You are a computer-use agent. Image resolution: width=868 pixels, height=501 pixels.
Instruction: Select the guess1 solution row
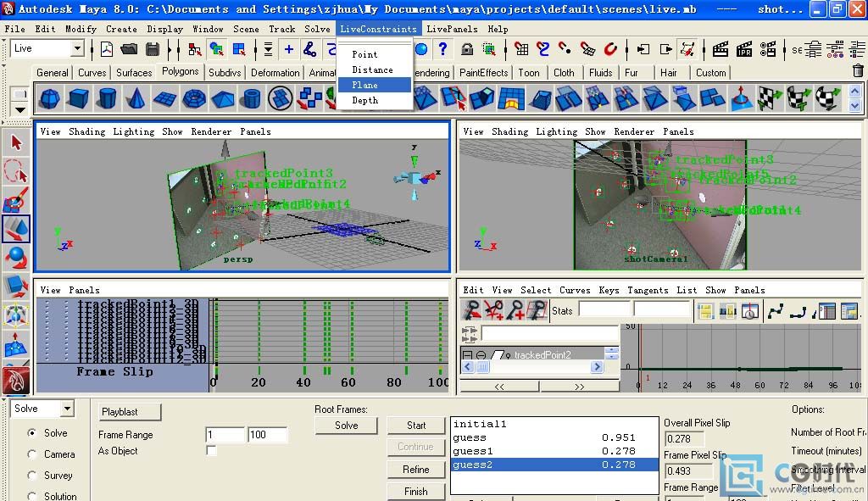pos(554,451)
